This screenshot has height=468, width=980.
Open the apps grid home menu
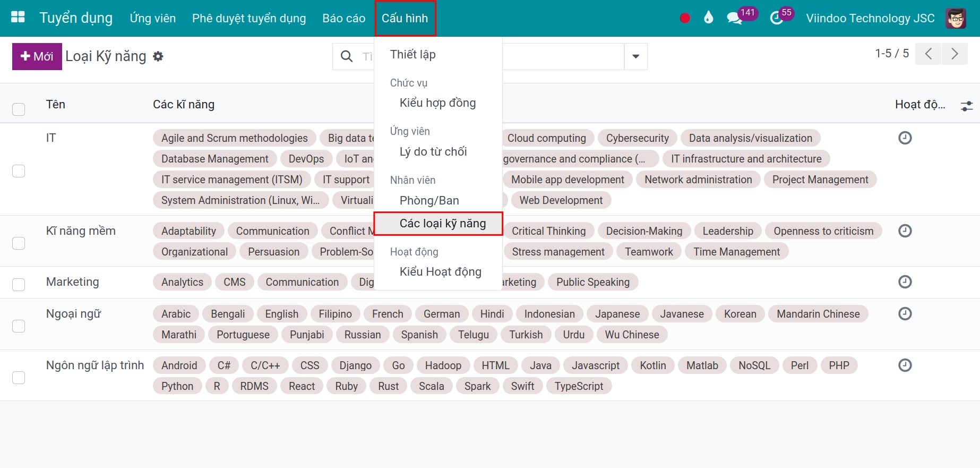coord(18,18)
